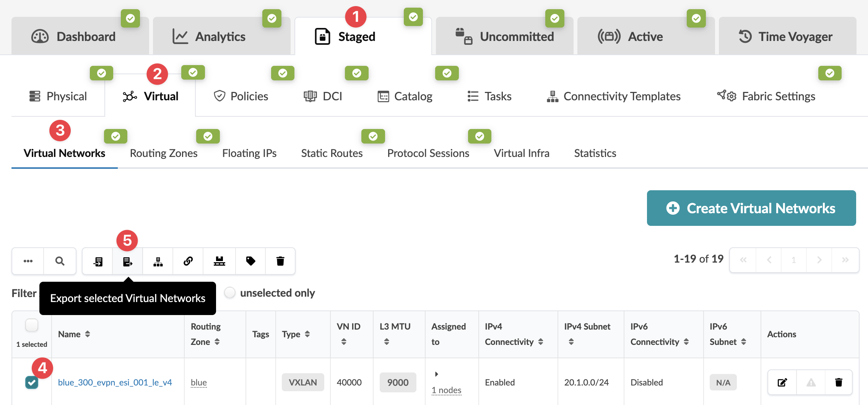Expand the 1 nodes assigned list
This screenshot has height=405, width=868.
coord(436,374)
